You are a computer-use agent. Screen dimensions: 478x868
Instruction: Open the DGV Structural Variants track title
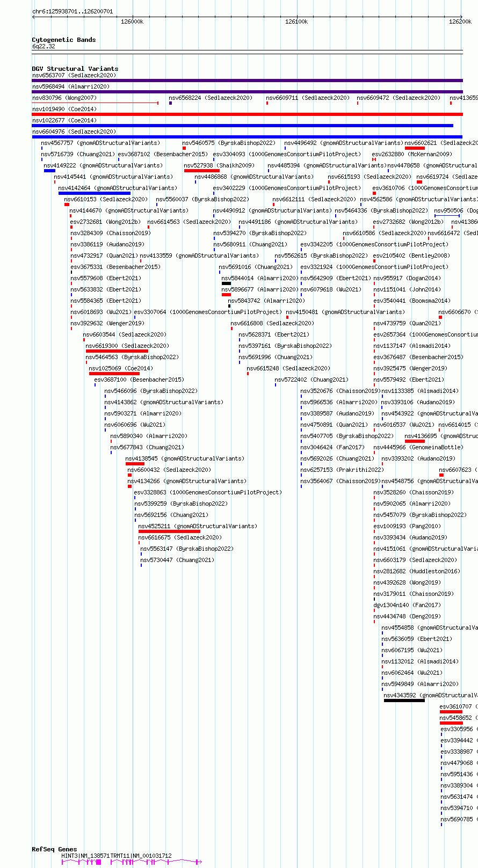click(x=75, y=69)
